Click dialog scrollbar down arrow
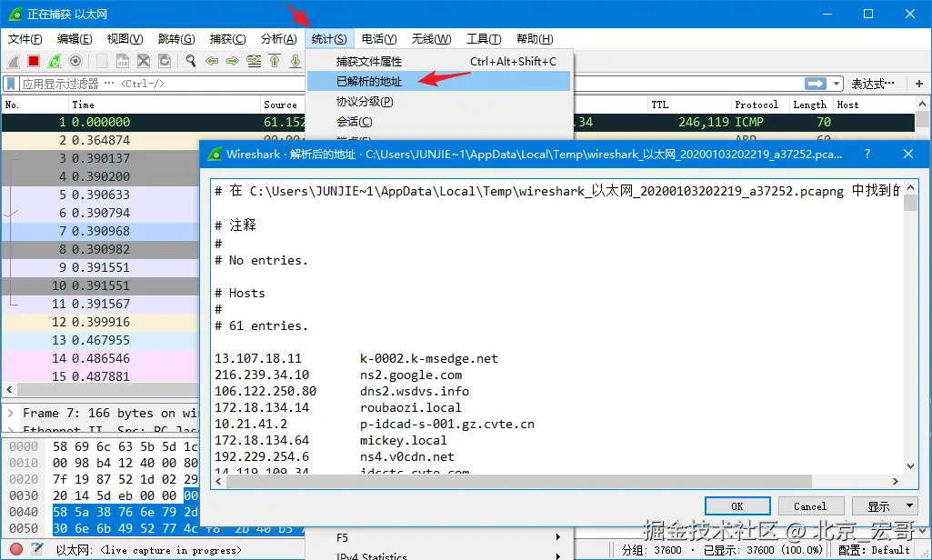 click(x=910, y=466)
